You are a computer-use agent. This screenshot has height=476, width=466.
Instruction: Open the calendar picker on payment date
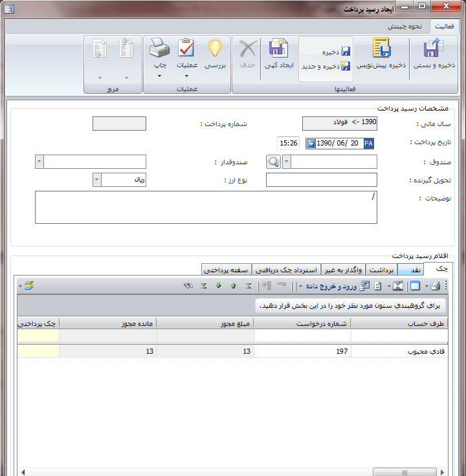311,143
